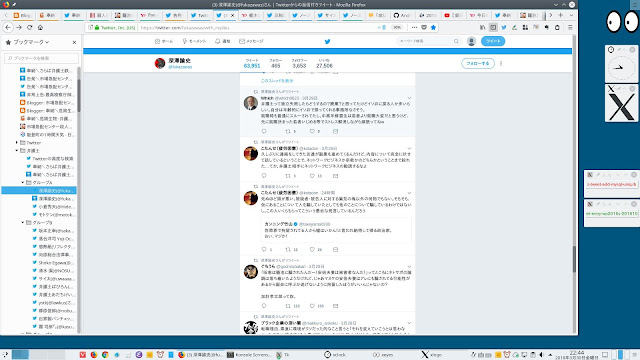Open the Firefox hamburger menu
This screenshot has height=360, width=640.
pyautogui.click(x=570, y=27)
